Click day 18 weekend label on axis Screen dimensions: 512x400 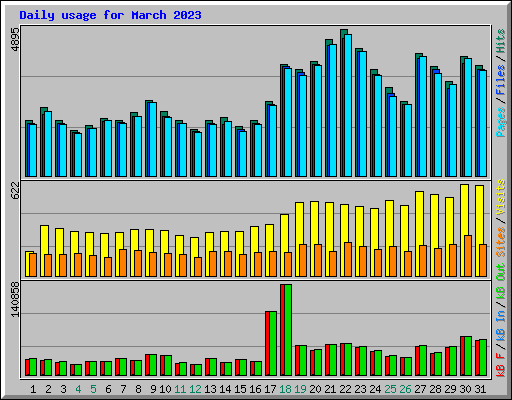pyautogui.click(x=285, y=389)
